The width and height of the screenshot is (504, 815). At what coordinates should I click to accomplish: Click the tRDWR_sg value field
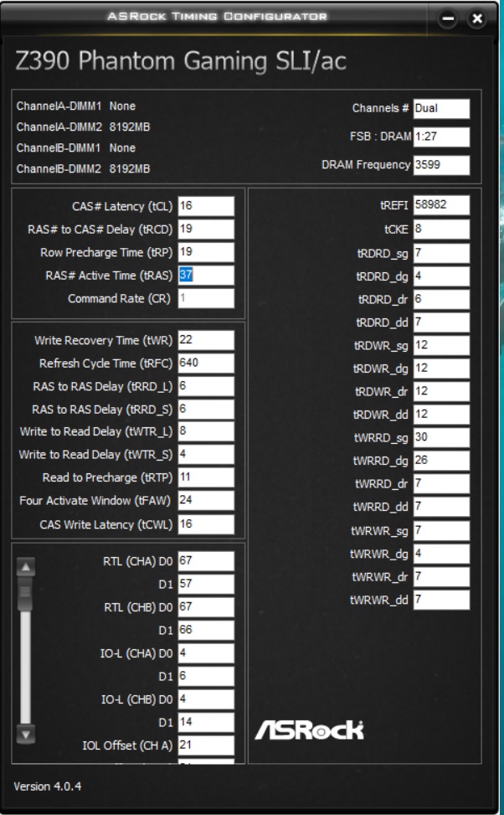tap(442, 345)
